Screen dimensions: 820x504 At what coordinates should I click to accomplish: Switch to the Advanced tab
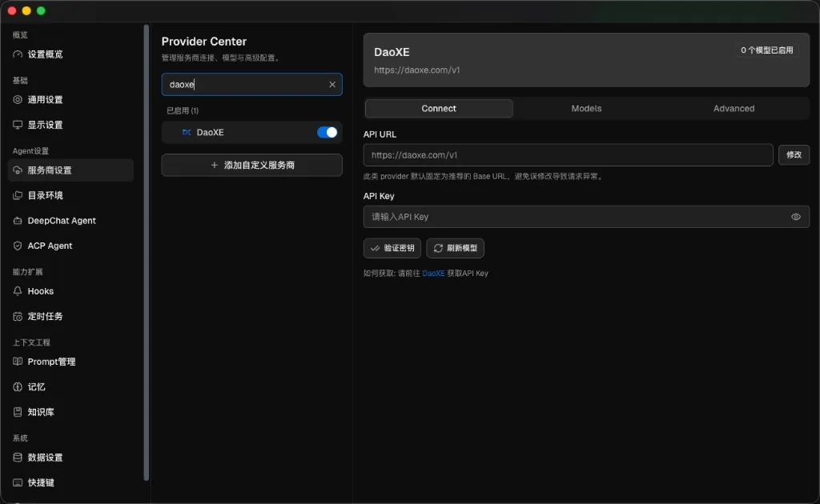734,109
